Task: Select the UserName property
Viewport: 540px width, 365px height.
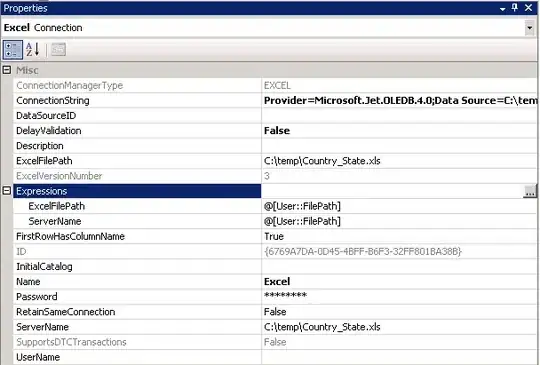Action: pyautogui.click(x=38, y=357)
